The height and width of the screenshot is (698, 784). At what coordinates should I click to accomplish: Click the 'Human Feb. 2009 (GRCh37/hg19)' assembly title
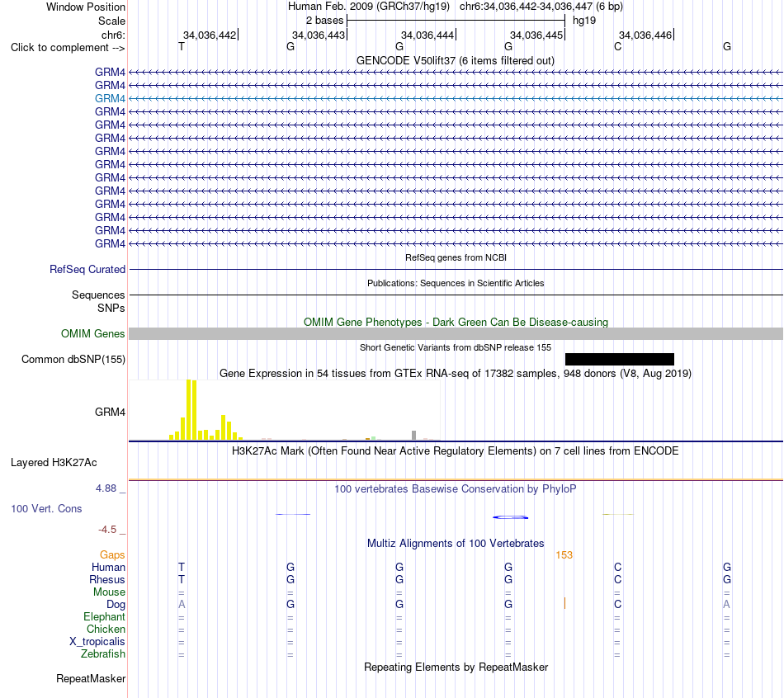coord(369,7)
